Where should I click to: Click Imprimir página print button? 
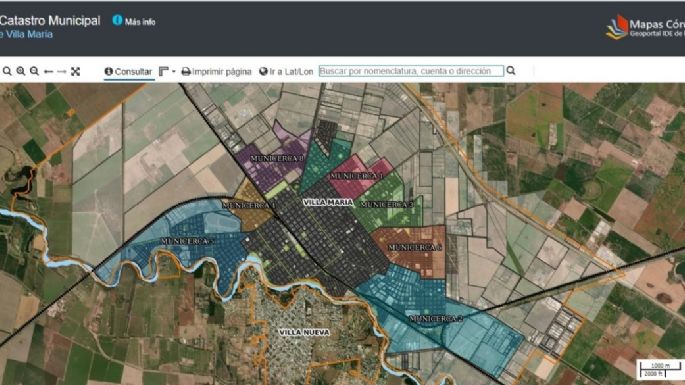click(217, 72)
